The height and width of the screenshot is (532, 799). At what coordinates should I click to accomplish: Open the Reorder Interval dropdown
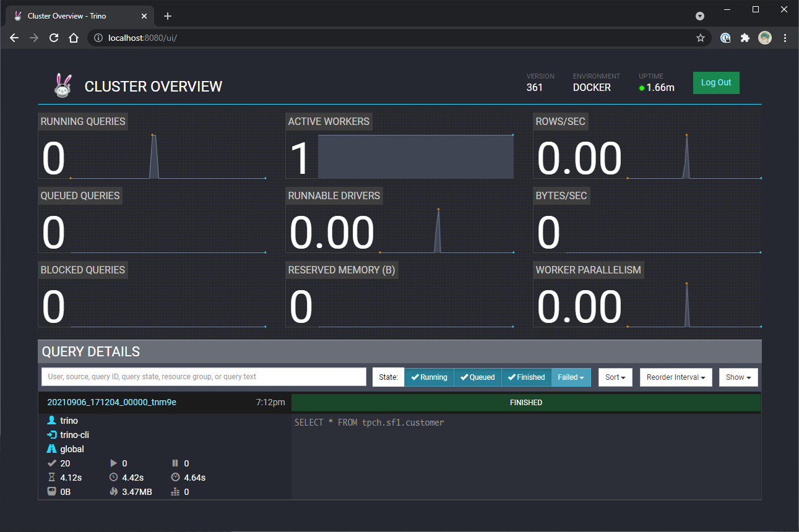point(676,377)
